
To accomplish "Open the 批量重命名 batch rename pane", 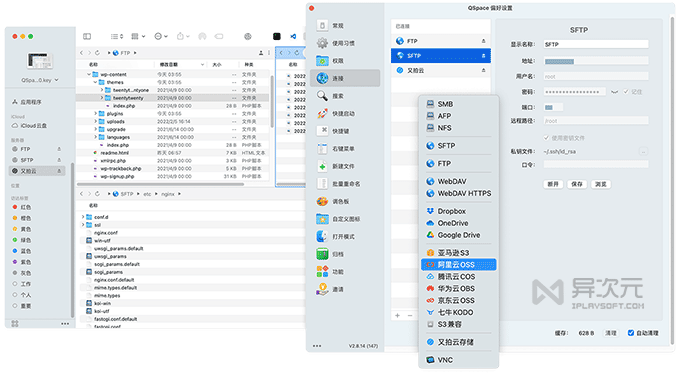I will [345, 184].
